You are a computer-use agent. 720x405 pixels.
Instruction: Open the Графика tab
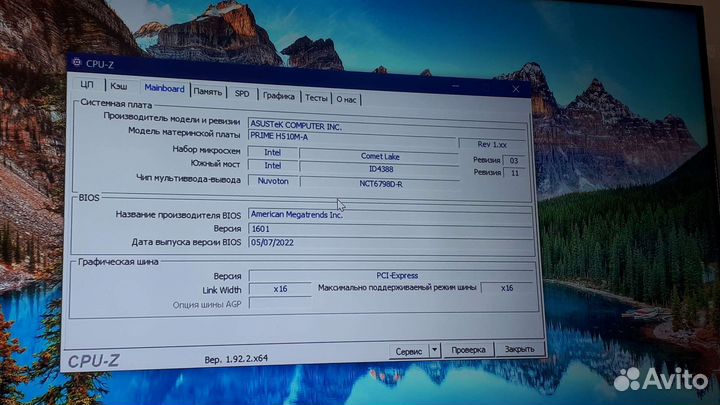tap(279, 96)
